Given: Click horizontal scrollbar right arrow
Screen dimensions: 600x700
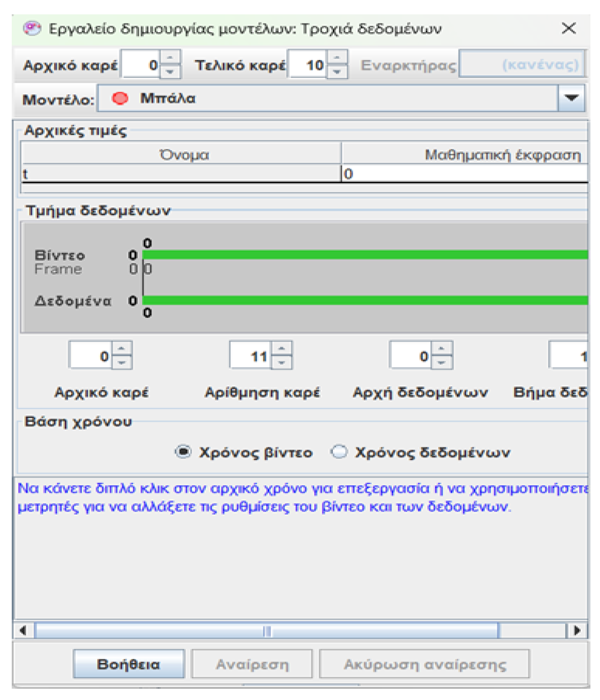Looking at the screenshot, I should click(x=577, y=630).
